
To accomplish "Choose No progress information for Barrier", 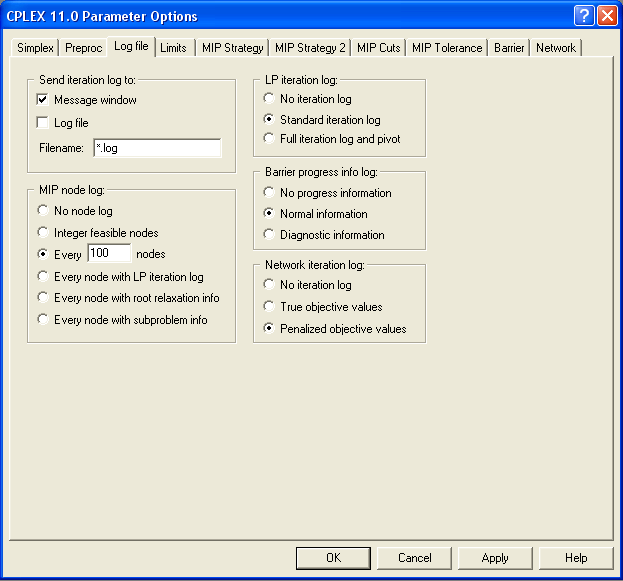I will point(269,192).
